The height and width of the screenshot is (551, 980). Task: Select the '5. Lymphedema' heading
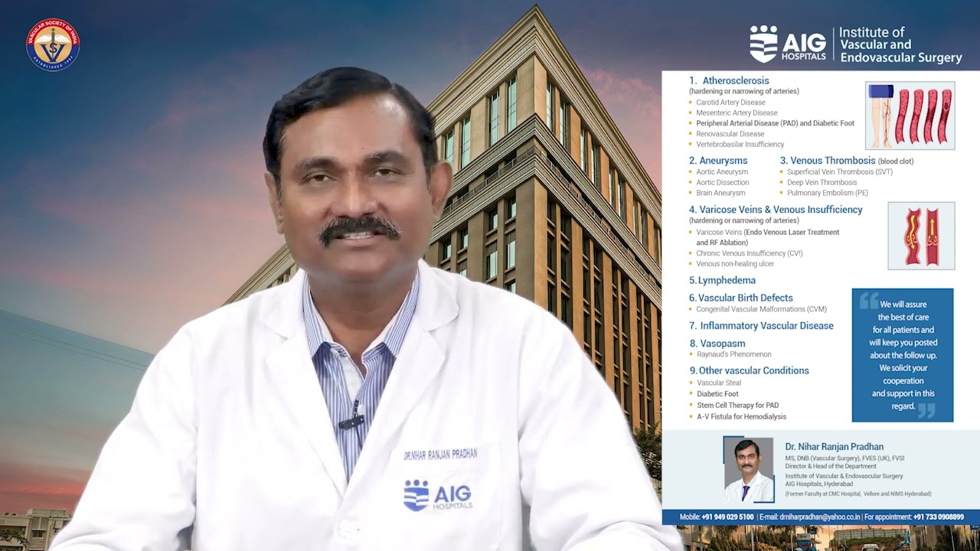[722, 281]
